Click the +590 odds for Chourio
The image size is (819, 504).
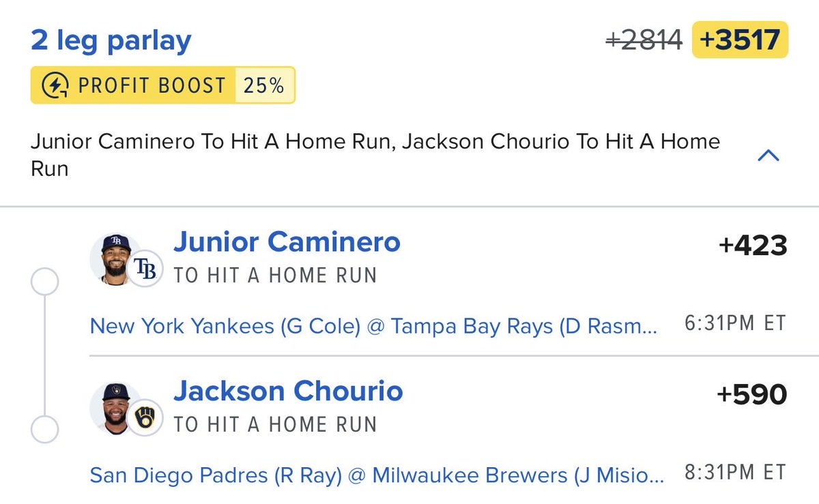click(x=752, y=394)
